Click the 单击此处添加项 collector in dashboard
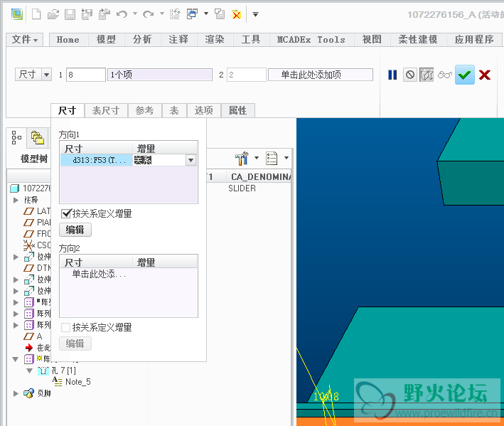Viewport: 504px width, 426px height. 321,75
